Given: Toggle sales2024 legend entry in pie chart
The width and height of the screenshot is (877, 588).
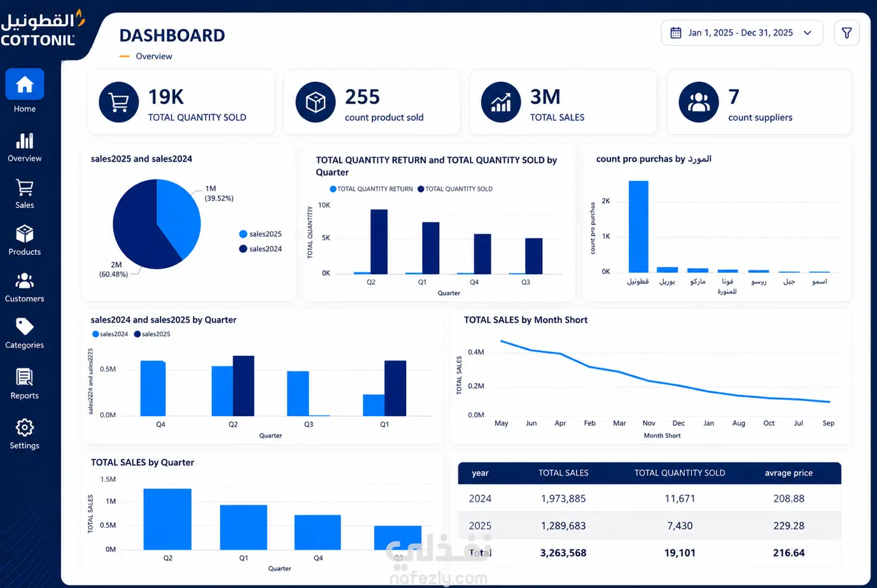Looking at the screenshot, I should [x=260, y=249].
